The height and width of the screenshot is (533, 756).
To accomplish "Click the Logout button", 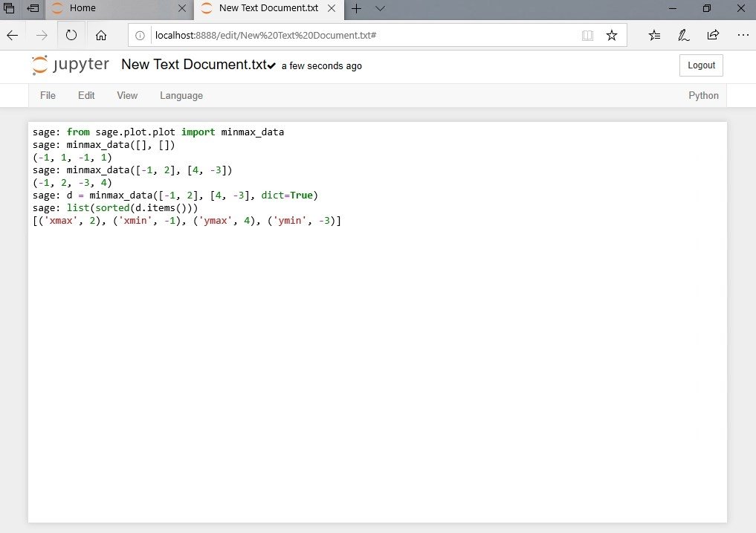I will (x=701, y=65).
